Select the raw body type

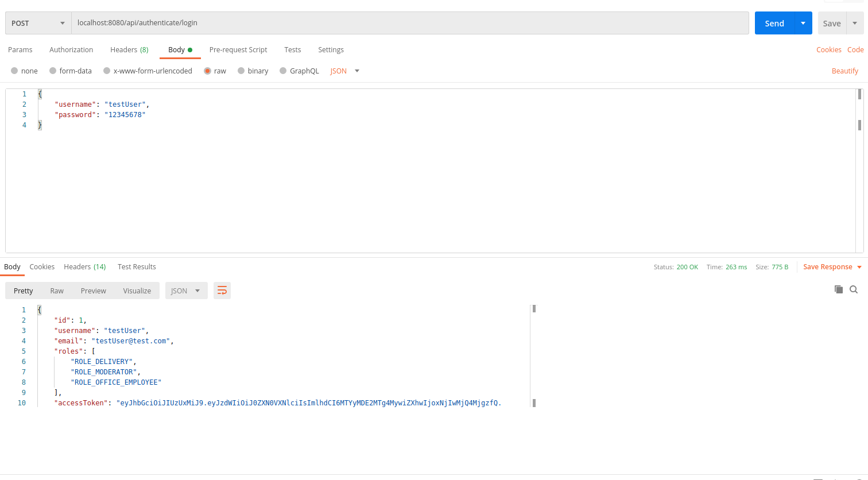coord(215,71)
